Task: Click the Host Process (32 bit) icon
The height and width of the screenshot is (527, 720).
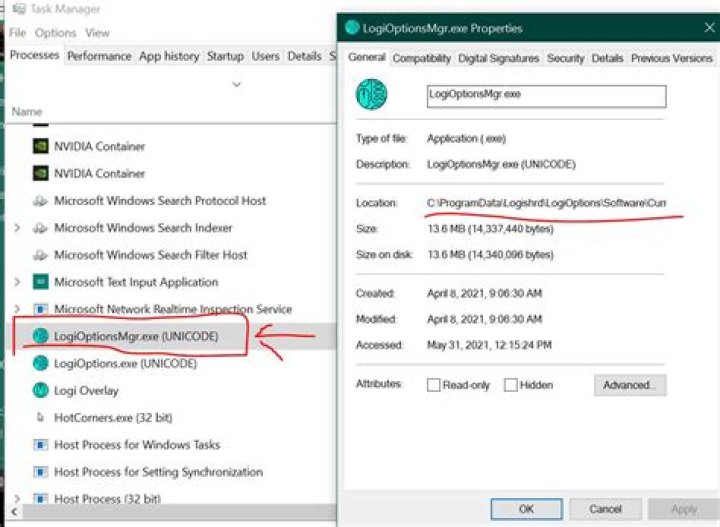Action: click(40, 498)
